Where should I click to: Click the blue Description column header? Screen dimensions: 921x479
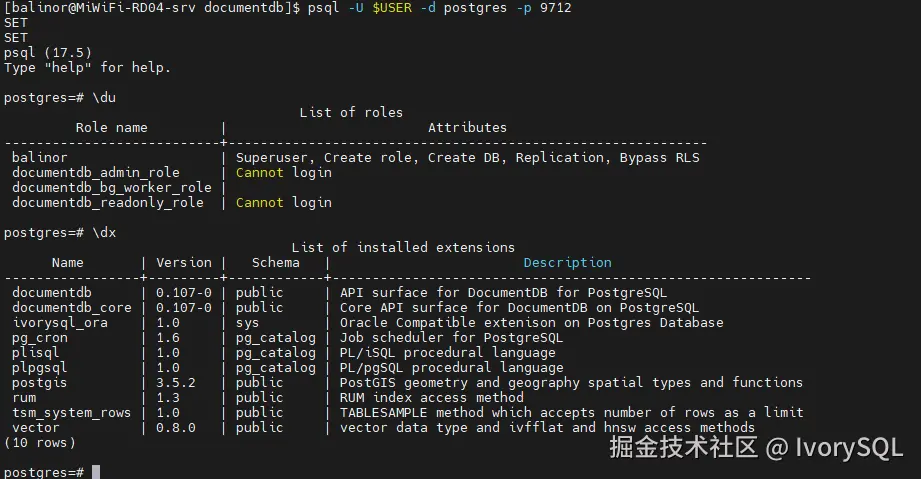(567, 263)
